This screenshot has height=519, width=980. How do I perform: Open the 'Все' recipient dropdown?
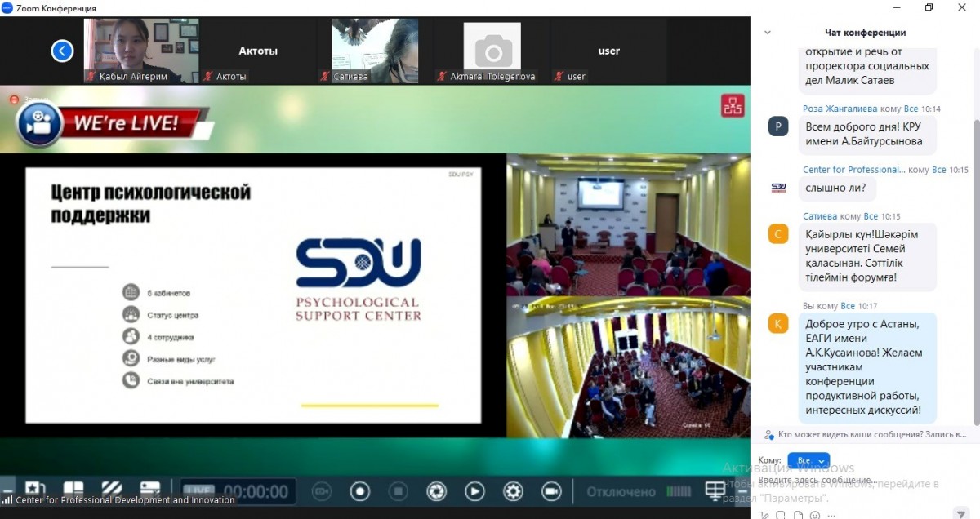[x=808, y=461]
